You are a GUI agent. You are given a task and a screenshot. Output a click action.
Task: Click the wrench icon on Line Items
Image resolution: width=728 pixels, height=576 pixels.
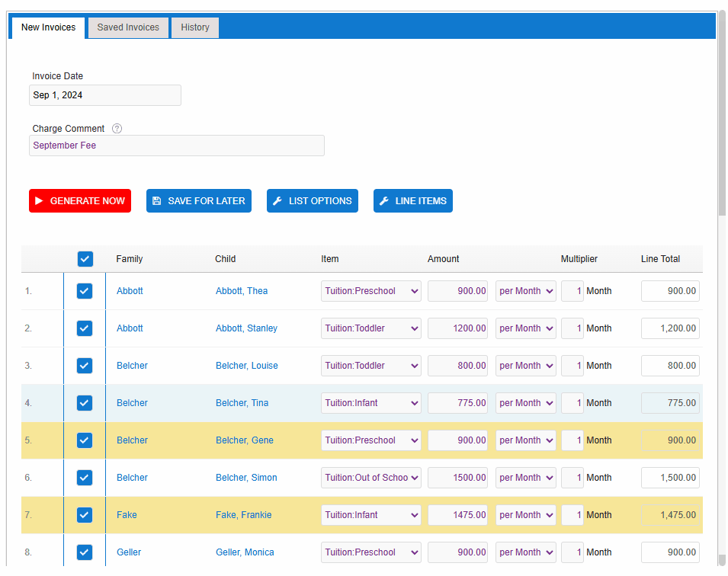pyautogui.click(x=384, y=201)
